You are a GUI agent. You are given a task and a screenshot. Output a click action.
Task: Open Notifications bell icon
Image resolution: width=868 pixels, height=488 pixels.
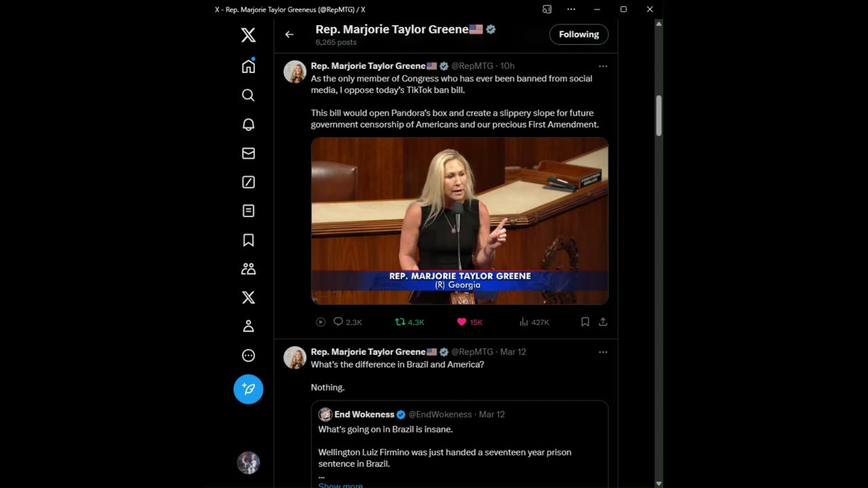click(x=248, y=125)
